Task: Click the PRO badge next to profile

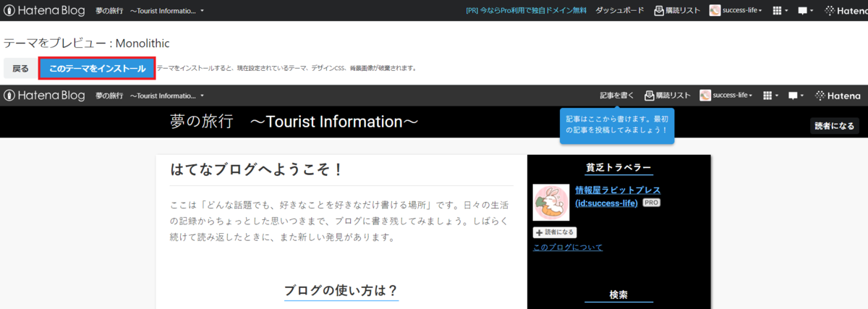Action: [x=651, y=203]
